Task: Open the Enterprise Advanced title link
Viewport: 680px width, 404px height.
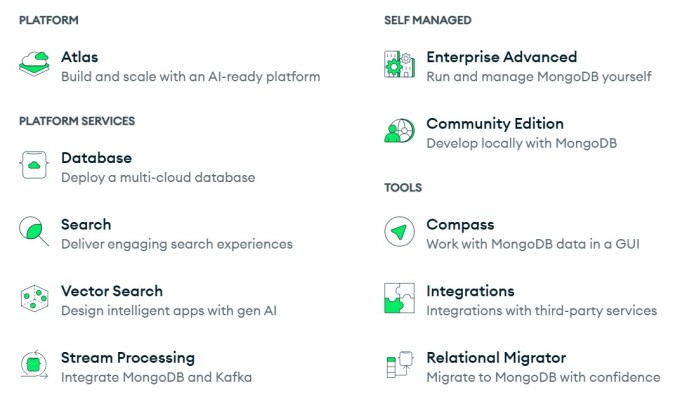Action: (x=502, y=57)
